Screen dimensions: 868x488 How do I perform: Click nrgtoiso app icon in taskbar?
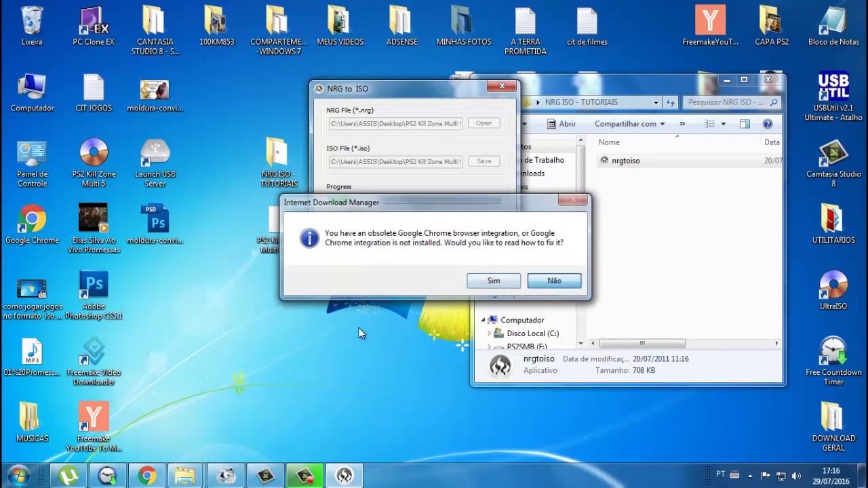(344, 476)
